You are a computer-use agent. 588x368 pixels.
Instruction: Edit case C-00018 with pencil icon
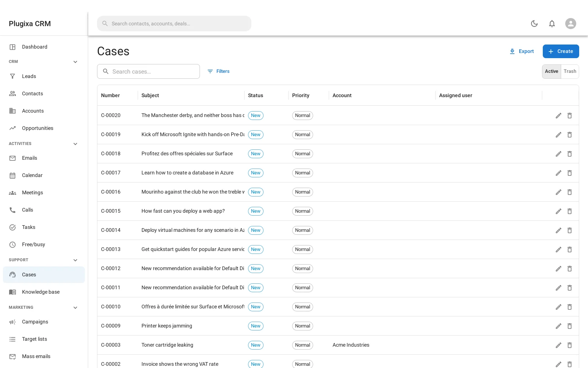[559, 154]
